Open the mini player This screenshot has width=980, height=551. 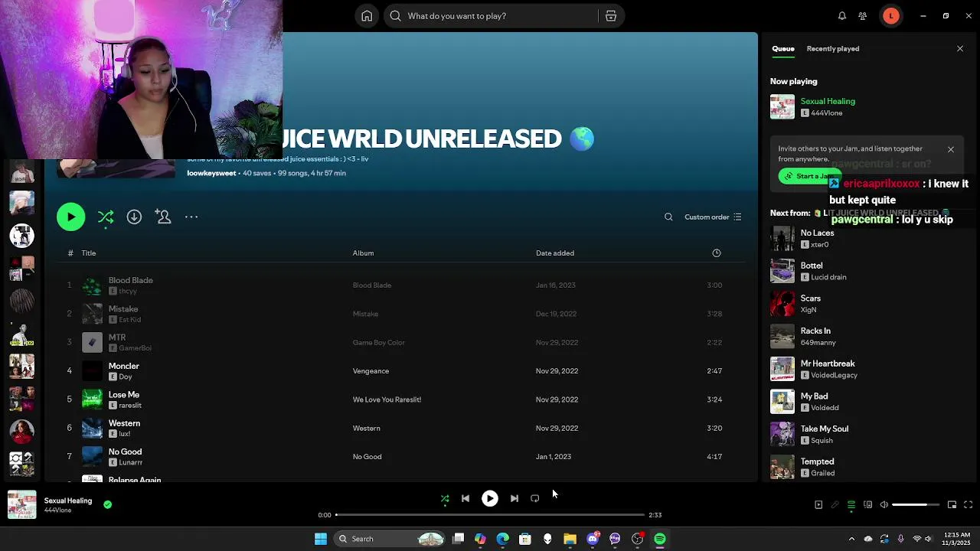(952, 505)
